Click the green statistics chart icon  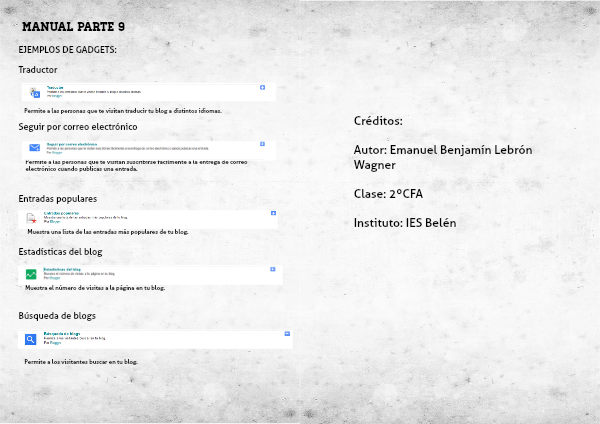(31, 273)
